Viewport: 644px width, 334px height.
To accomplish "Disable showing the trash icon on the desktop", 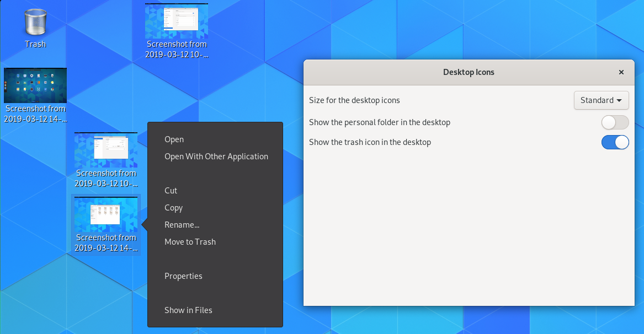I will [615, 142].
